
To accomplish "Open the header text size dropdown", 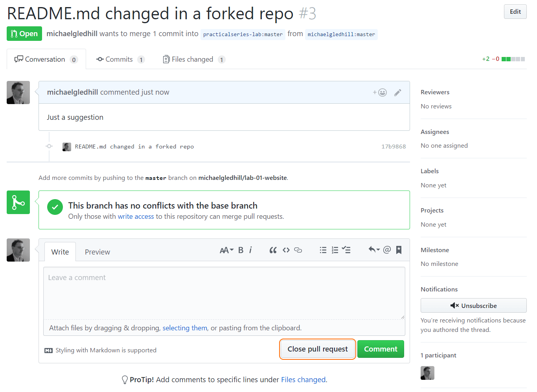I will [x=227, y=250].
